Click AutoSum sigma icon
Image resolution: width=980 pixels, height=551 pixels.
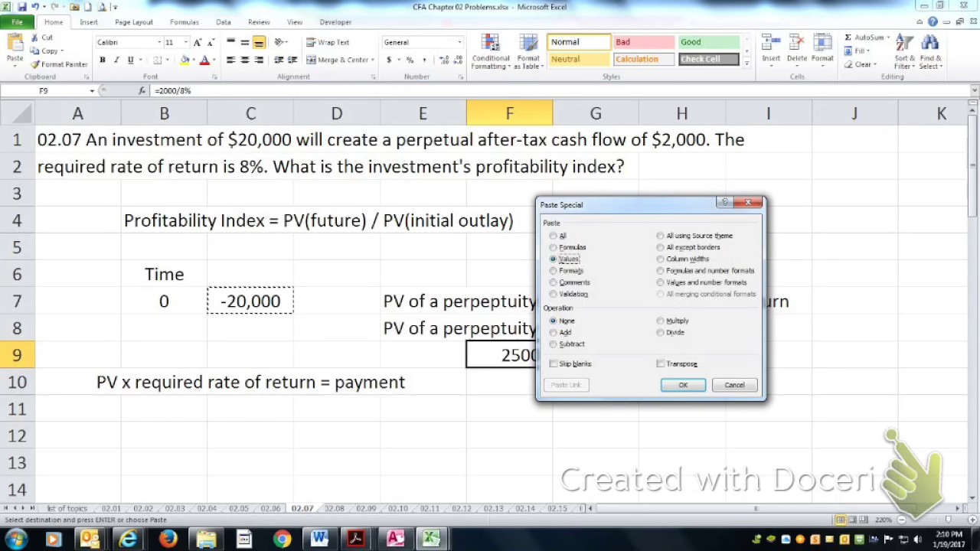point(848,37)
